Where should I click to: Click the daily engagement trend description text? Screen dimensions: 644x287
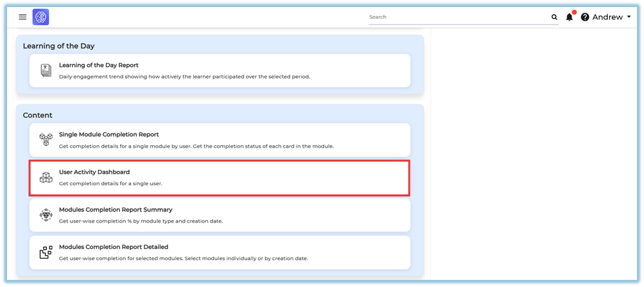(184, 77)
